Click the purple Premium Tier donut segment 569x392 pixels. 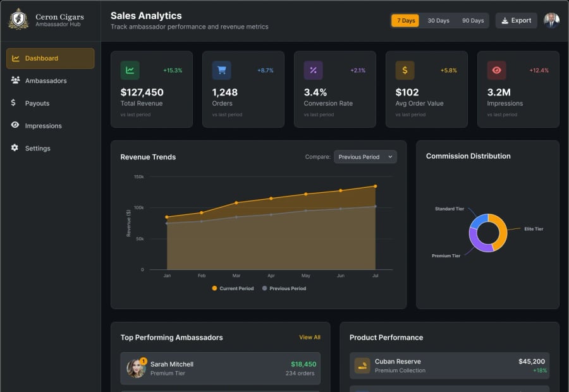[479, 243]
